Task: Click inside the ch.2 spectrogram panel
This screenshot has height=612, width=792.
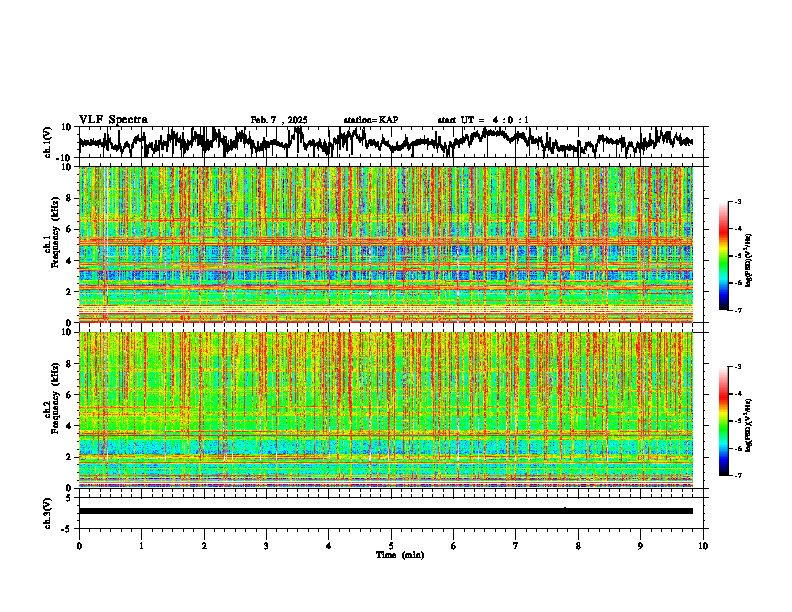Action: click(x=386, y=410)
